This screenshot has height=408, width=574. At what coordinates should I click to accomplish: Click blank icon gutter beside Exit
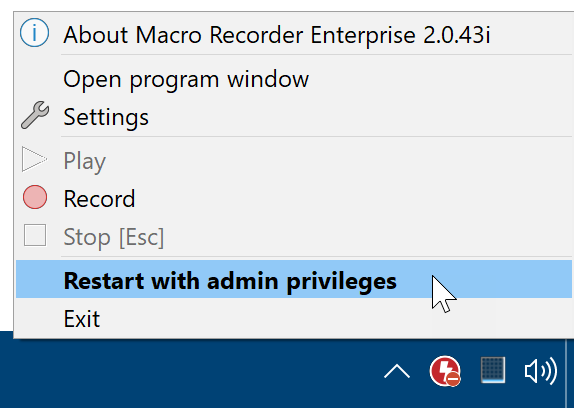click(38, 319)
